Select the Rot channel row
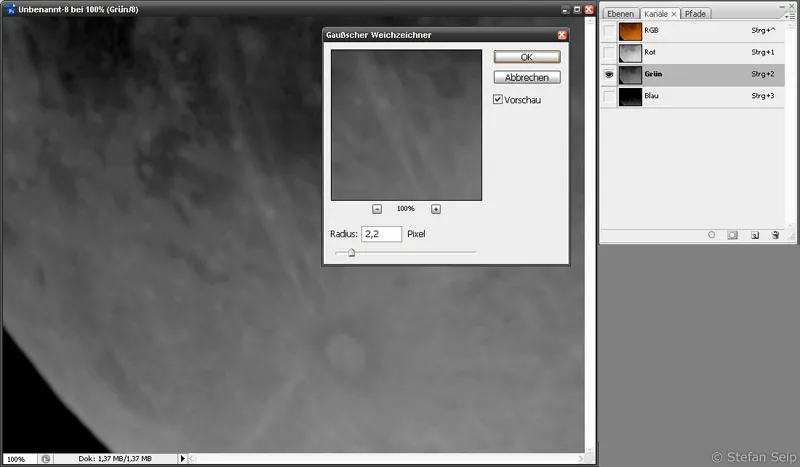 [692, 53]
